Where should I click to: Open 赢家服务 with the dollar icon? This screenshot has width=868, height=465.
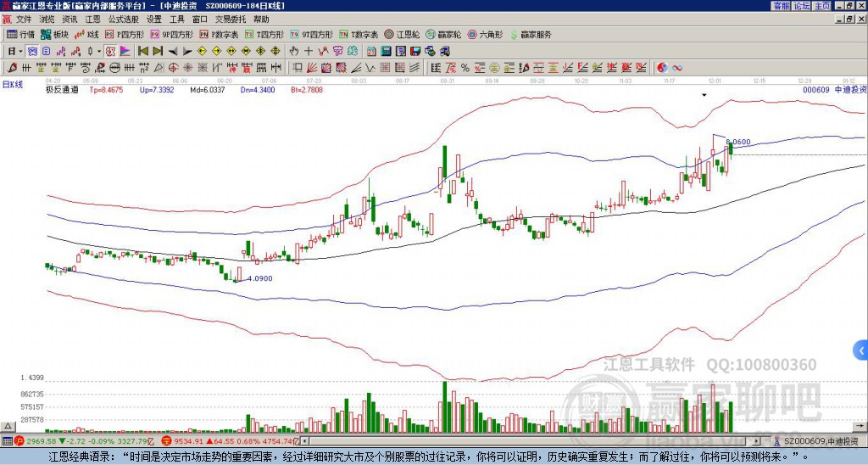click(531, 34)
